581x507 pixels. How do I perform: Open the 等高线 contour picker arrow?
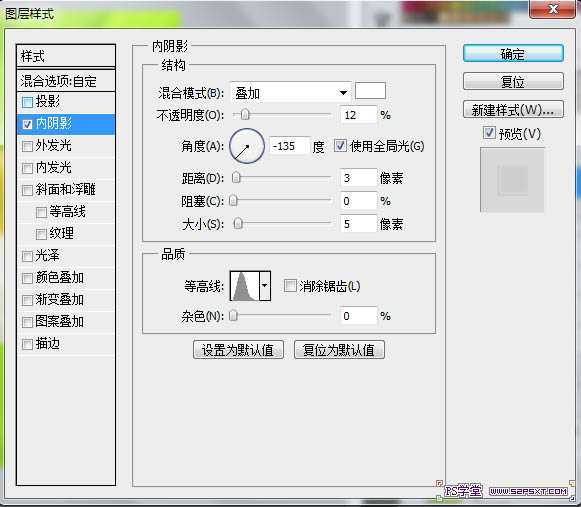pyautogui.click(x=265, y=285)
